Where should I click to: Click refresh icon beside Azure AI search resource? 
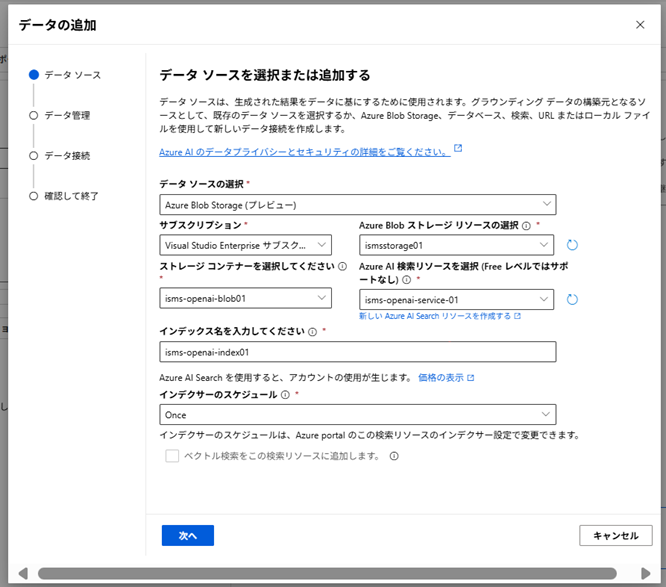click(573, 299)
